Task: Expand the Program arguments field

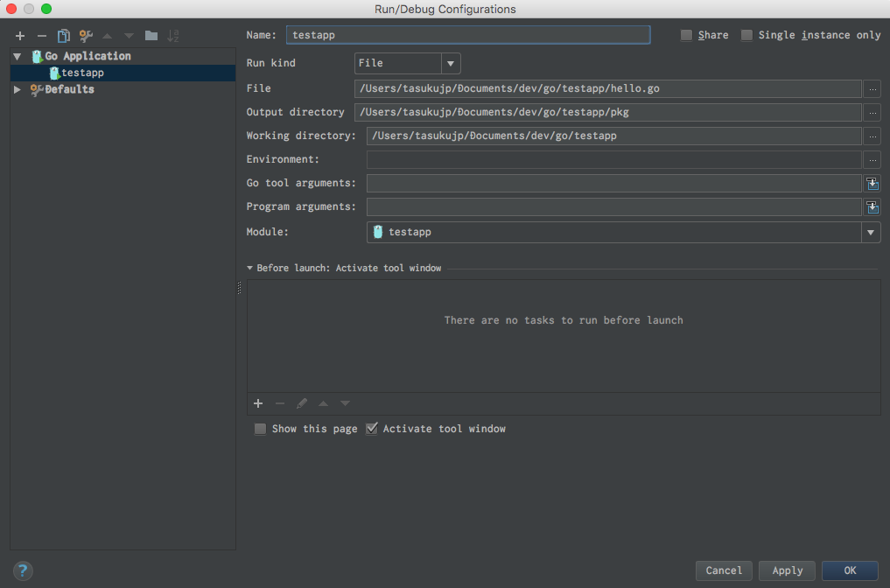Action: (872, 207)
